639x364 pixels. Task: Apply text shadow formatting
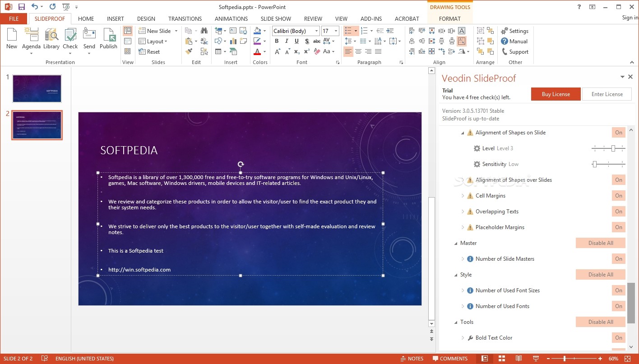(307, 41)
